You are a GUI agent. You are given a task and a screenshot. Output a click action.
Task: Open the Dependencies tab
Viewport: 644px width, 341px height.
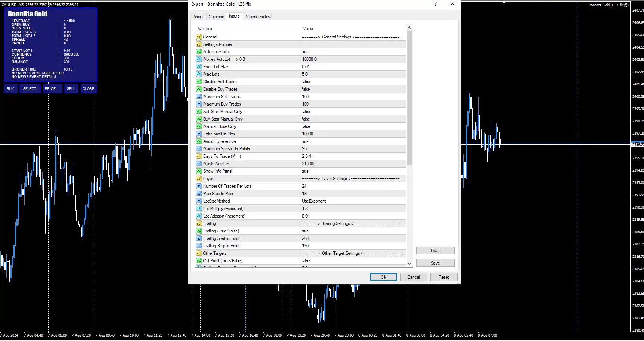pyautogui.click(x=257, y=17)
